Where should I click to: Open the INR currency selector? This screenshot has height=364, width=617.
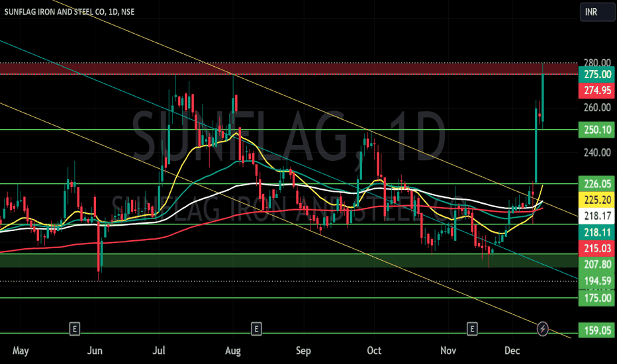597,12
